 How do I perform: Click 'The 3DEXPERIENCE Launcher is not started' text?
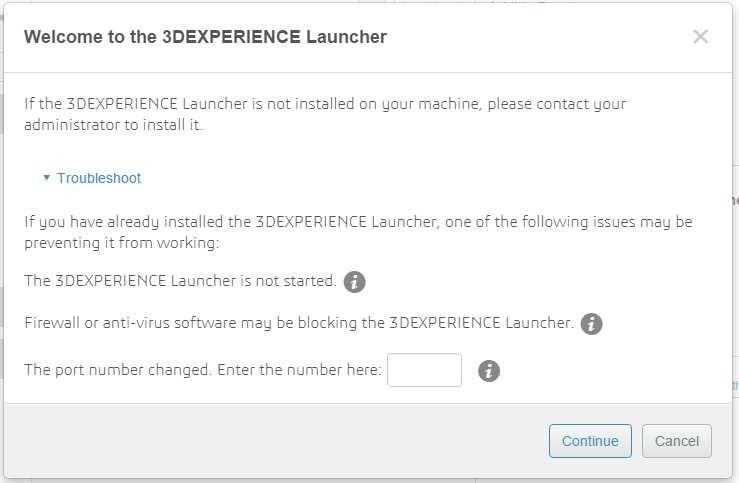[180, 281]
